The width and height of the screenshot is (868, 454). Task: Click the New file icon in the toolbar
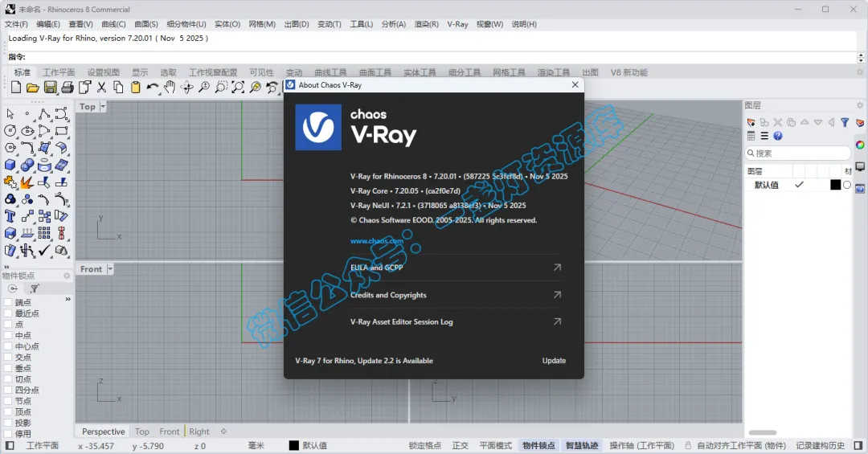tap(16, 87)
